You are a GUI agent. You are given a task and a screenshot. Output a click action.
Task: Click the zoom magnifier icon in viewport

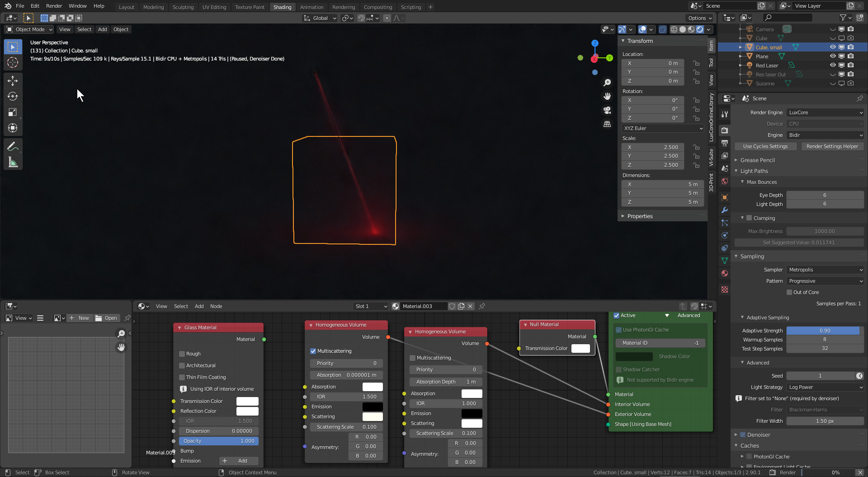tap(607, 83)
